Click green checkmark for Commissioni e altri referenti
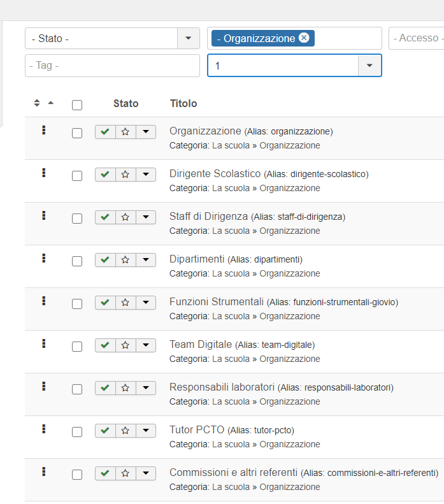Viewport: 444px width, 504px height. coord(105,473)
